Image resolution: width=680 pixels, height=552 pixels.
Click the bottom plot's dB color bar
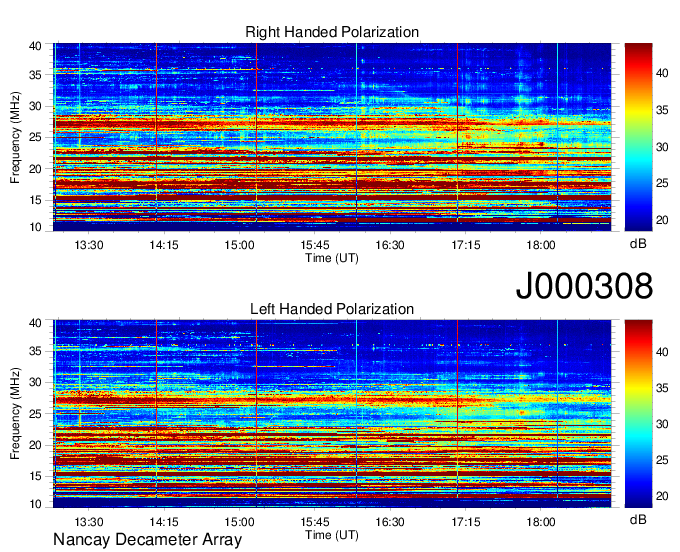click(x=638, y=414)
